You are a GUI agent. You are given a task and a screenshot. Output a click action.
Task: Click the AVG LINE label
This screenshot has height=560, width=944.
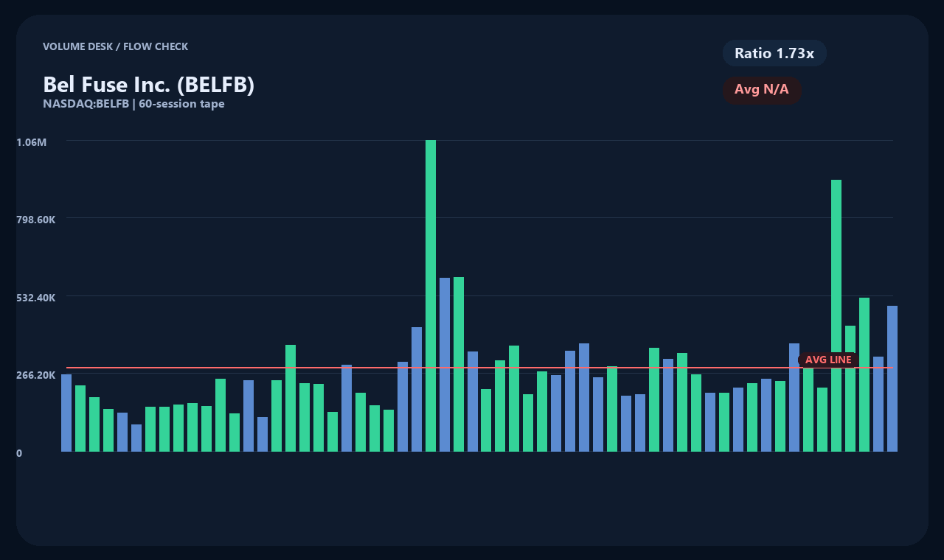pos(828,360)
